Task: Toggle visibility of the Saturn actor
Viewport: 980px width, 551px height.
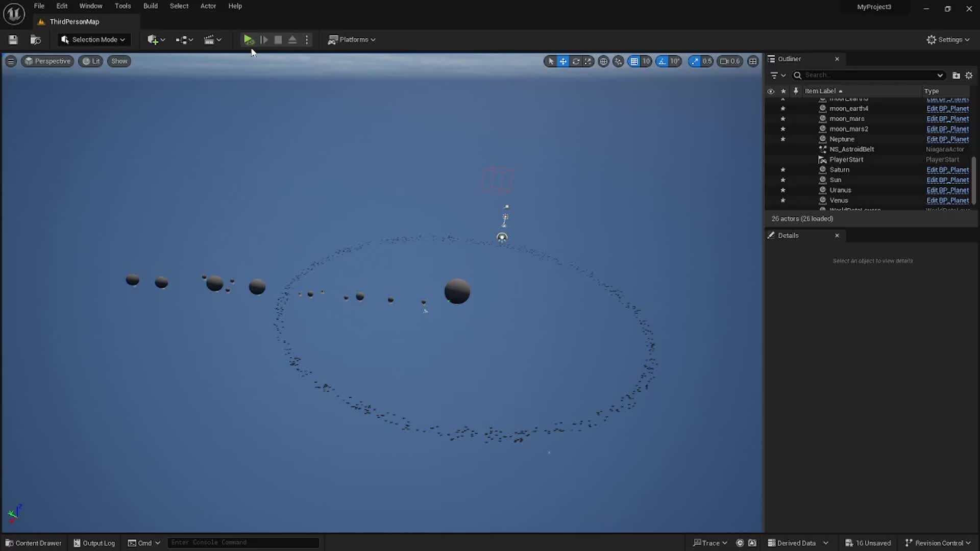Action: coord(771,170)
